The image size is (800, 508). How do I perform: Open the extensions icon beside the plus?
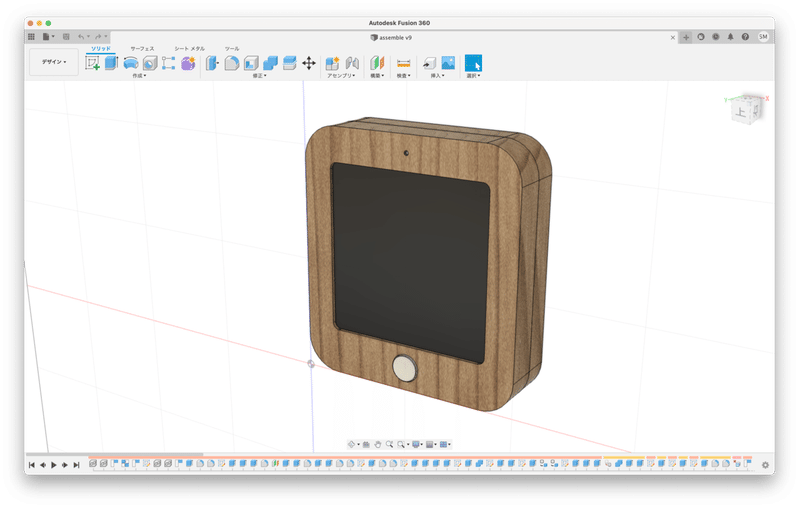point(701,37)
